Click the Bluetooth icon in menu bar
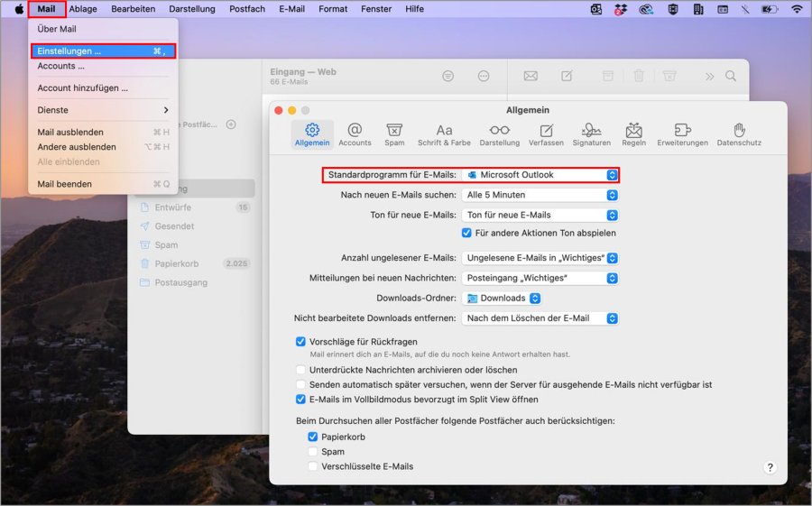The width and height of the screenshot is (812, 506). (745, 9)
